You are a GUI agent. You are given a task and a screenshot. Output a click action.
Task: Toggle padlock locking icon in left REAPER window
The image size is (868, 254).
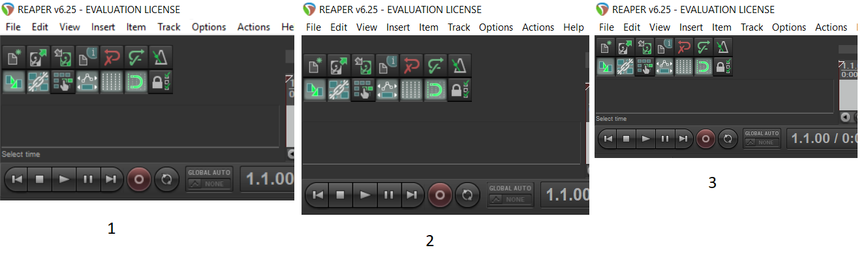(x=161, y=82)
